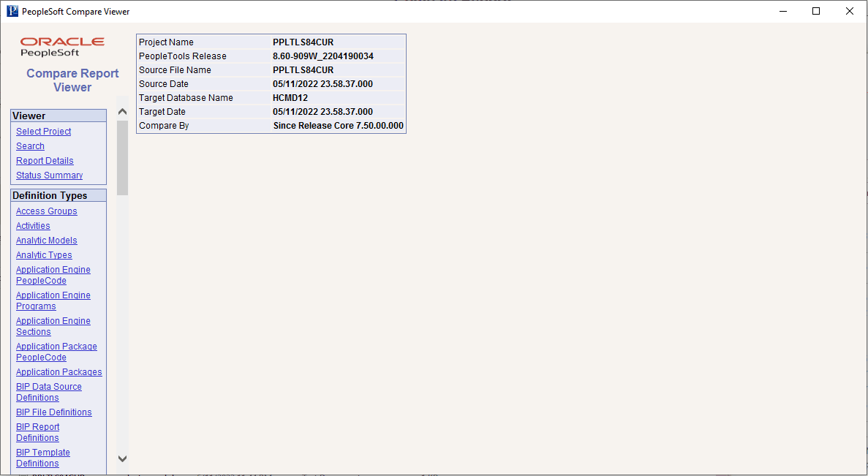Select Access Groups definition type
868x476 pixels.
(46, 211)
